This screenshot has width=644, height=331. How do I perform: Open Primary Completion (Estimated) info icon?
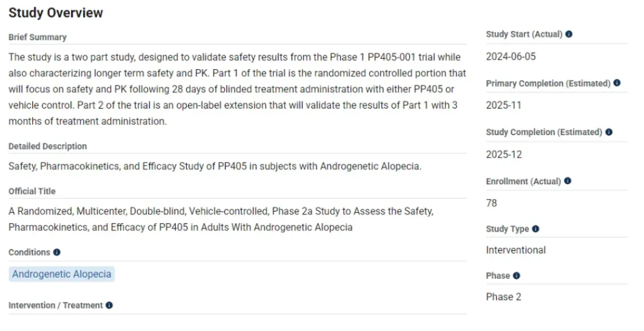pyautogui.click(x=617, y=83)
